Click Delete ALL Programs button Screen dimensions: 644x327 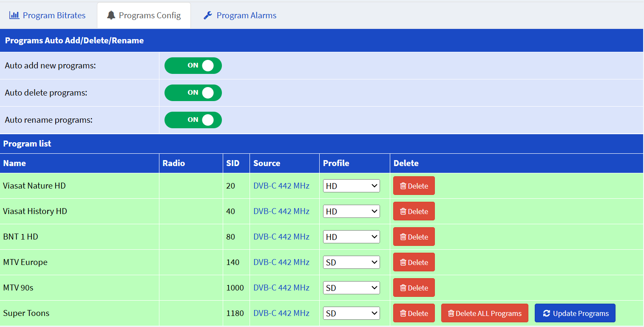pyautogui.click(x=485, y=313)
